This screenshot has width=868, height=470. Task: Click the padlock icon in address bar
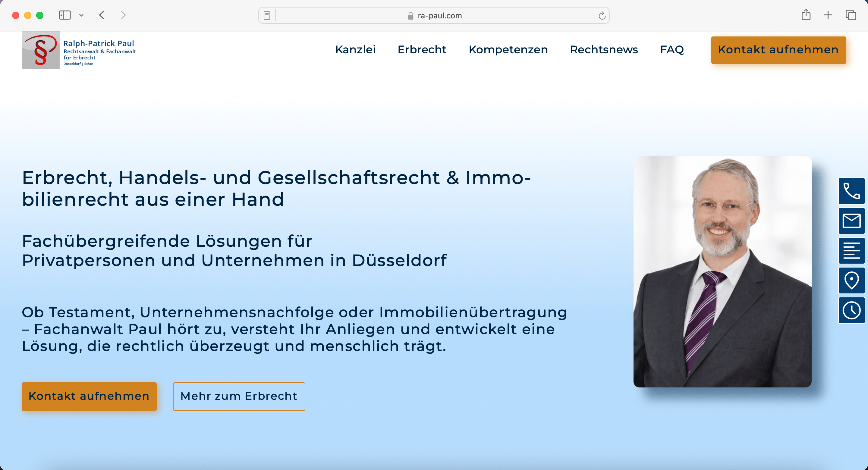pos(410,16)
